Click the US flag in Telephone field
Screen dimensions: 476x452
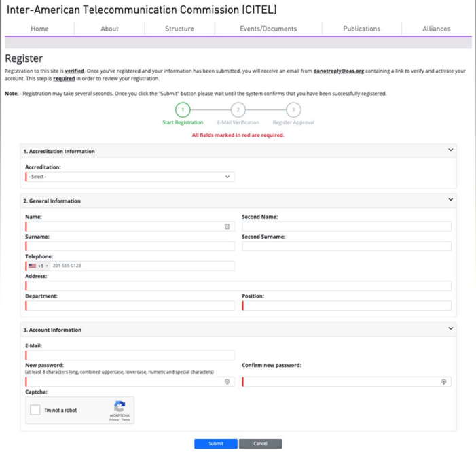click(32, 266)
